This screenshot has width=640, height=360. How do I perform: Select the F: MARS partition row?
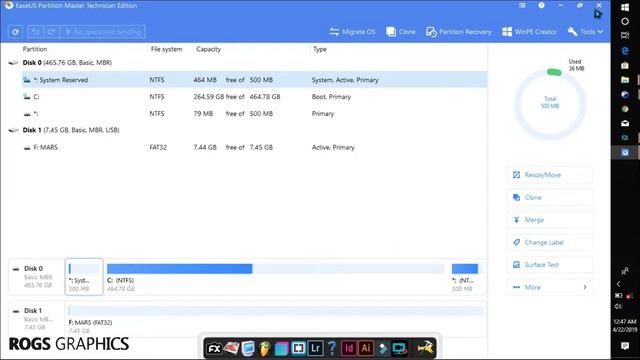254,147
